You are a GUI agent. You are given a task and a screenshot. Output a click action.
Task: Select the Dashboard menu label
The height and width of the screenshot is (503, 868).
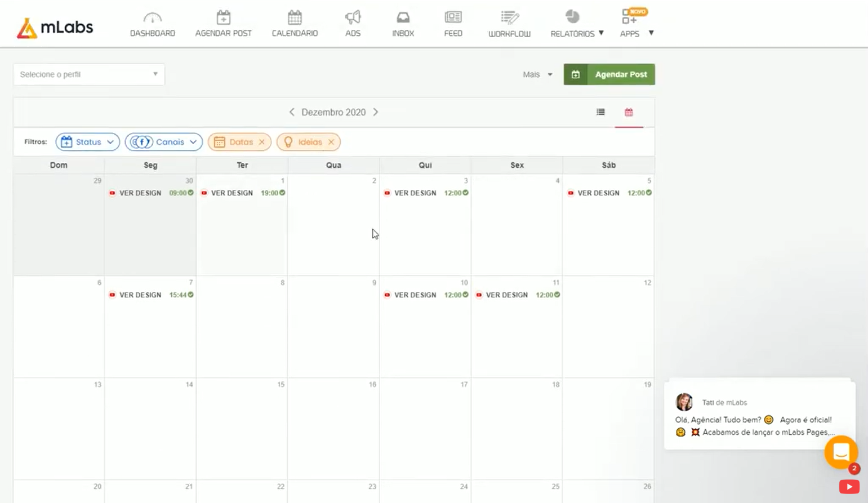click(x=152, y=33)
